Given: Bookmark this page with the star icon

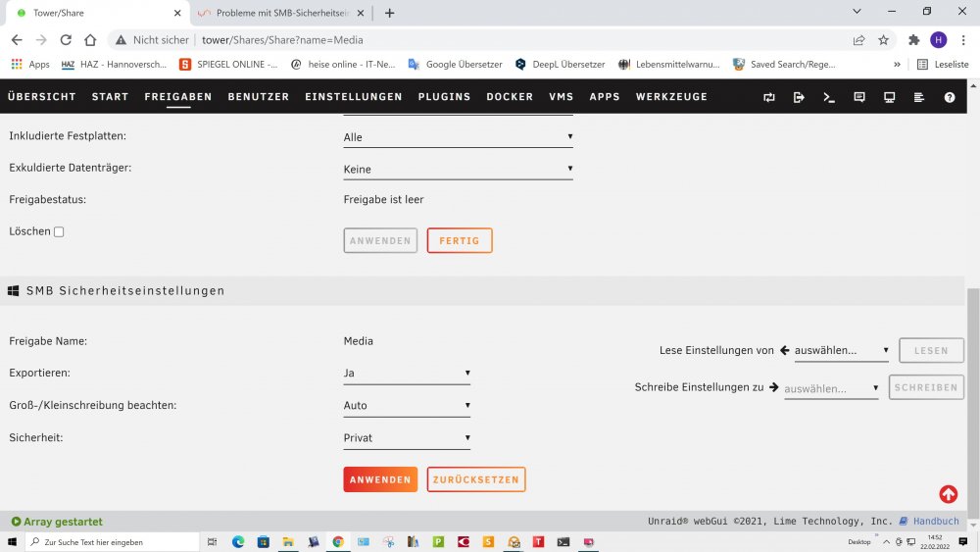Looking at the screenshot, I should tap(883, 40).
